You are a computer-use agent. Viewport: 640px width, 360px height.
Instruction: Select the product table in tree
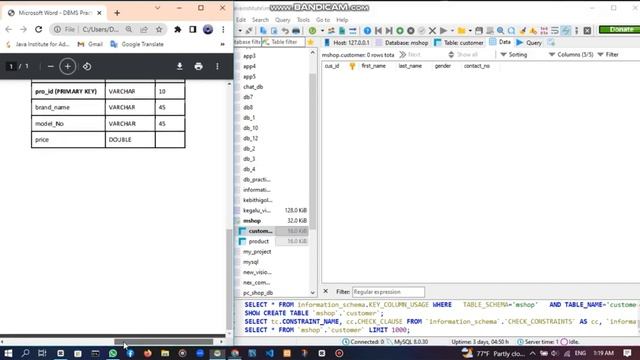click(x=258, y=241)
